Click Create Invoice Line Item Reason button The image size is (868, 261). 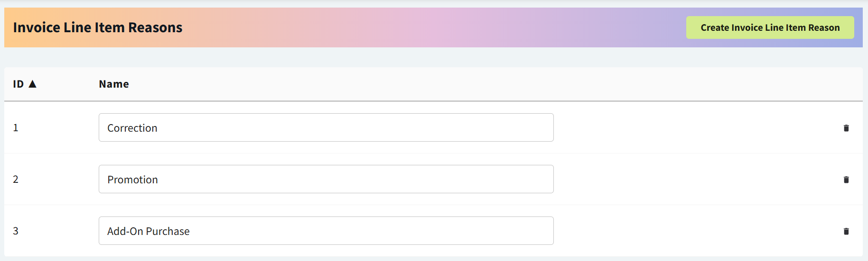770,27
